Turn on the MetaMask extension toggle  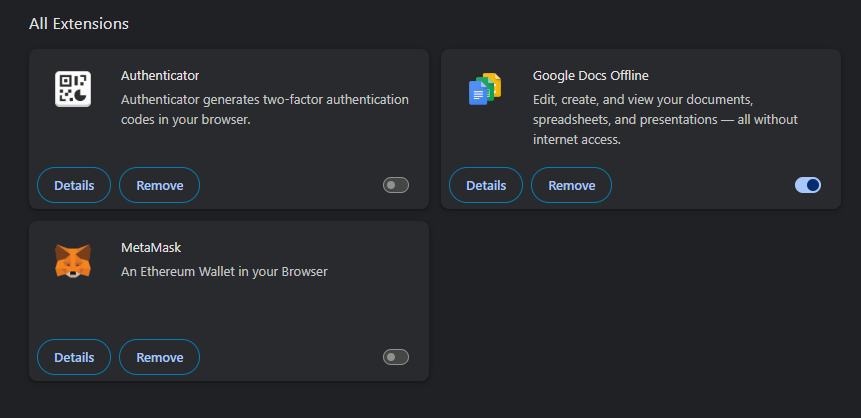(x=396, y=357)
